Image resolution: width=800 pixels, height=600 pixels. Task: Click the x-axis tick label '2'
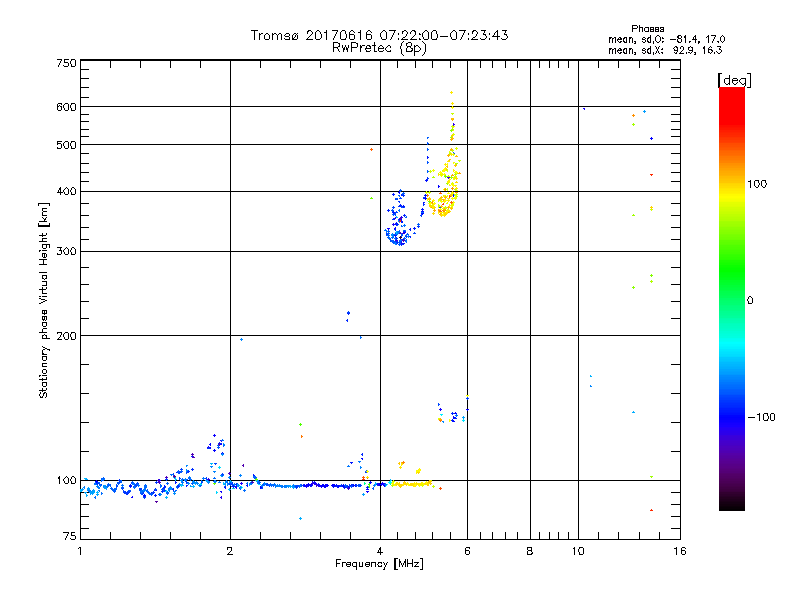[230, 551]
